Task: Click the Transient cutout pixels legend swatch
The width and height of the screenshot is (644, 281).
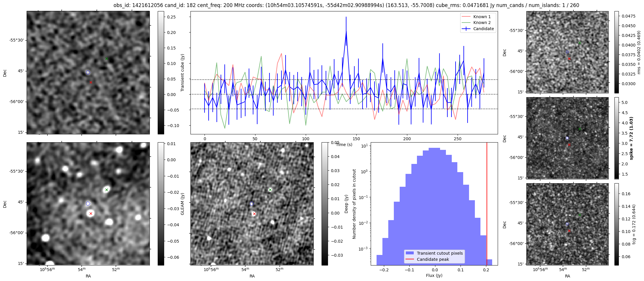Action: click(x=410, y=253)
